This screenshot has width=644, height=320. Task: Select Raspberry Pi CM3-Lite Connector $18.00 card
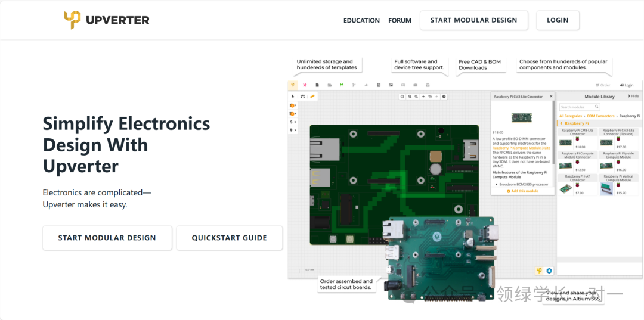pyautogui.click(x=577, y=139)
